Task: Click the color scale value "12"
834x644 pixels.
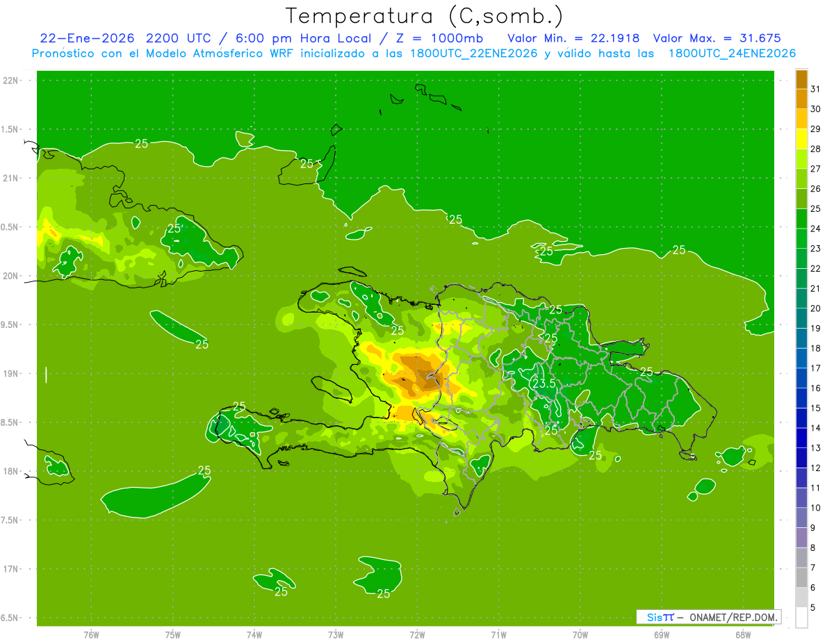Action: tap(816, 468)
